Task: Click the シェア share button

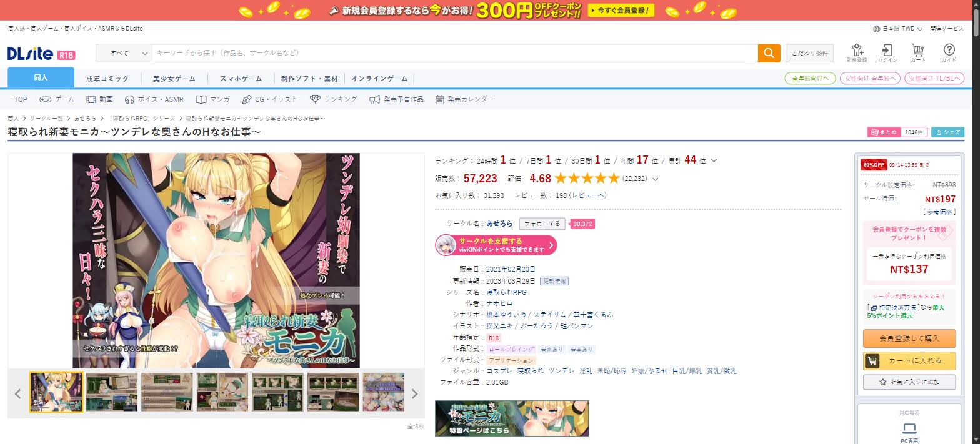Action: [947, 132]
